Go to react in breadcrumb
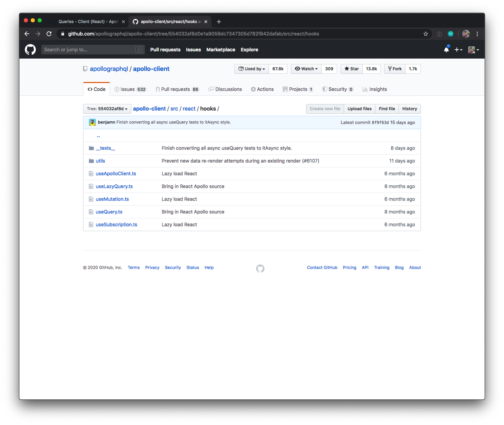 click(x=189, y=109)
